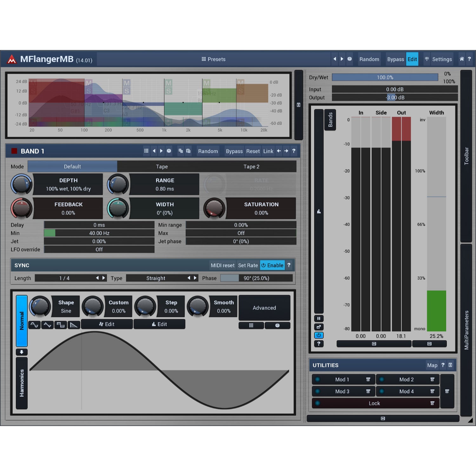
Task: Toggle the global Bypass button
Action: (395, 59)
